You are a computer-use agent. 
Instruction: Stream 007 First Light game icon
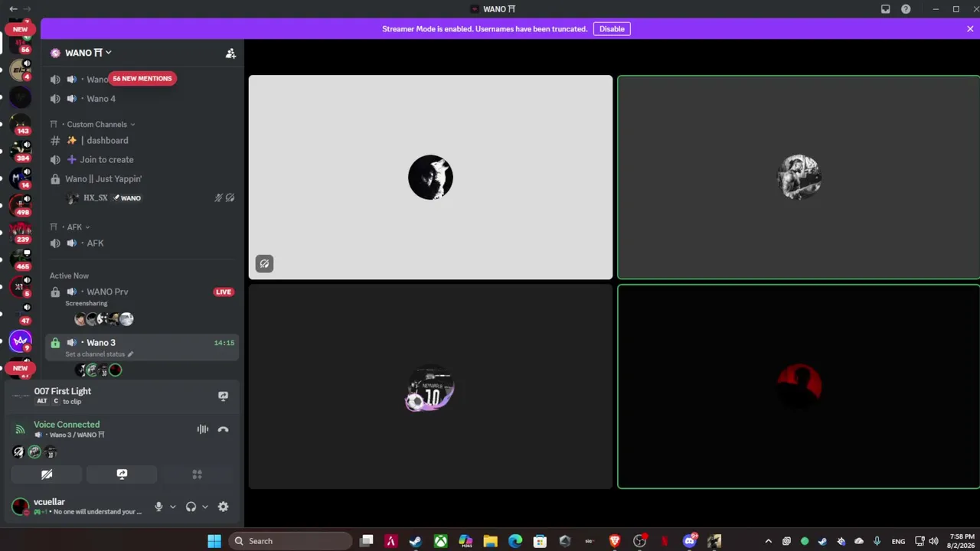pos(223,396)
